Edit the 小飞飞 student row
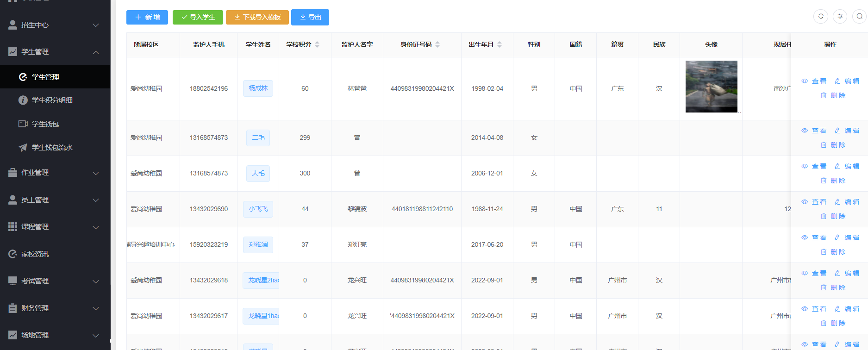Screen dimensions: 868x350 click(x=847, y=202)
